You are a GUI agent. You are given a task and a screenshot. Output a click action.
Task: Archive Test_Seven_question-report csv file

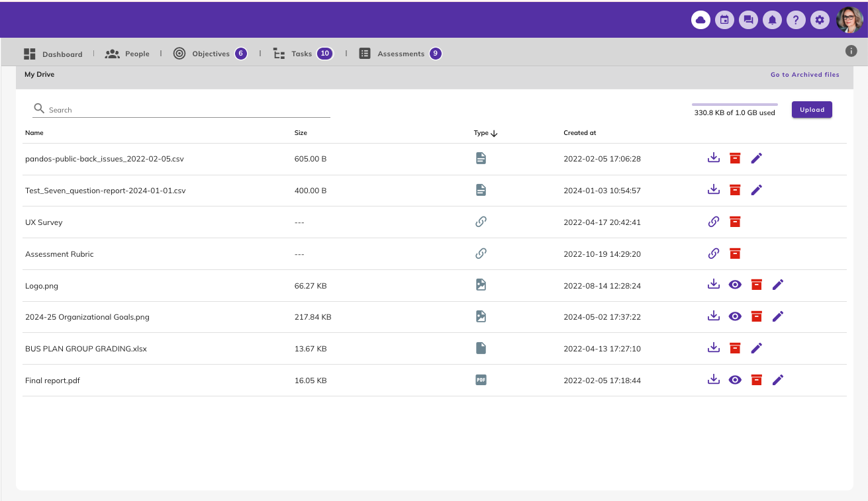(x=735, y=190)
